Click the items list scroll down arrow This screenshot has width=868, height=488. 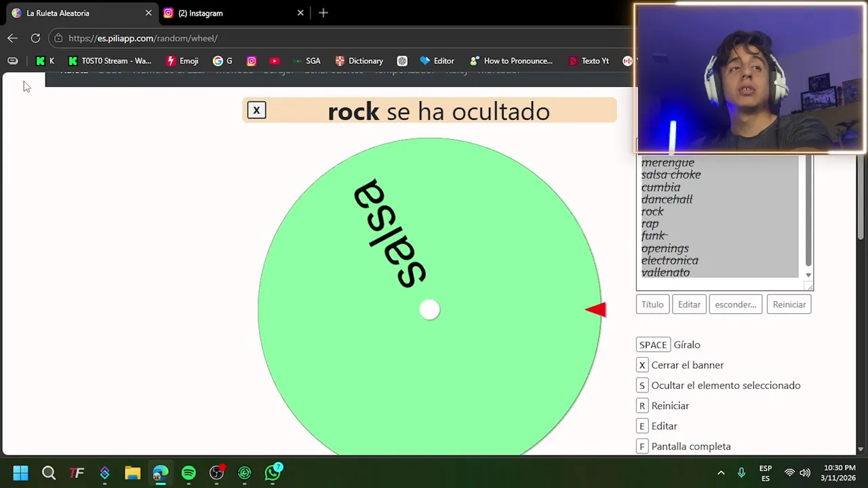[x=808, y=275]
